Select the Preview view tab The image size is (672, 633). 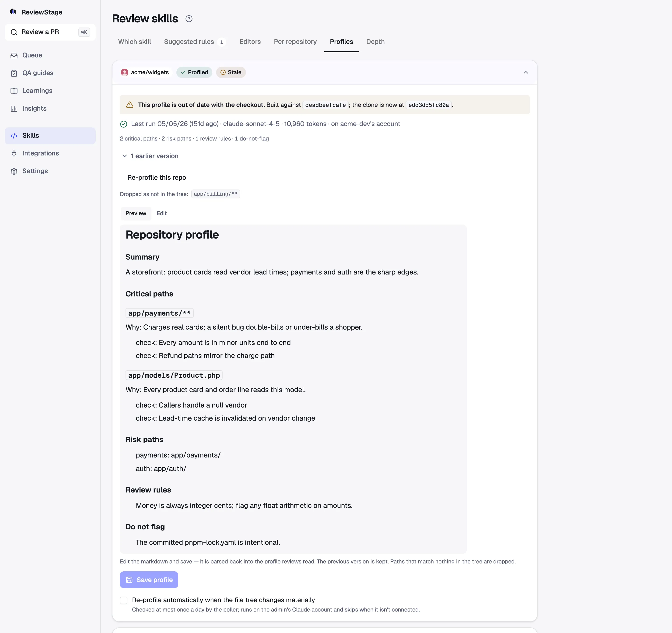point(136,213)
